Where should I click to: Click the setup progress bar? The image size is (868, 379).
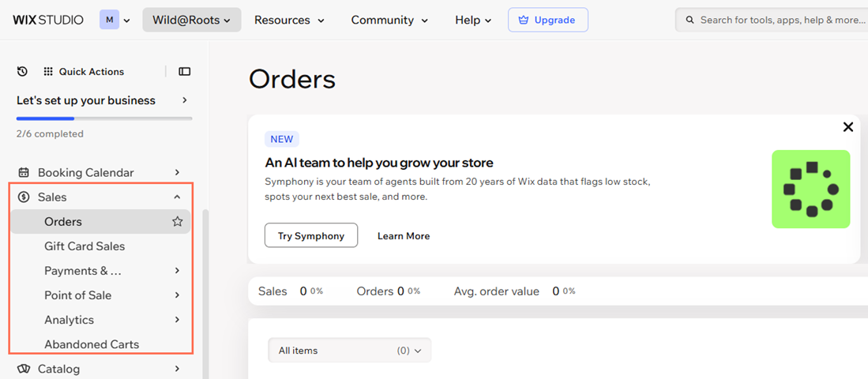pyautogui.click(x=104, y=118)
